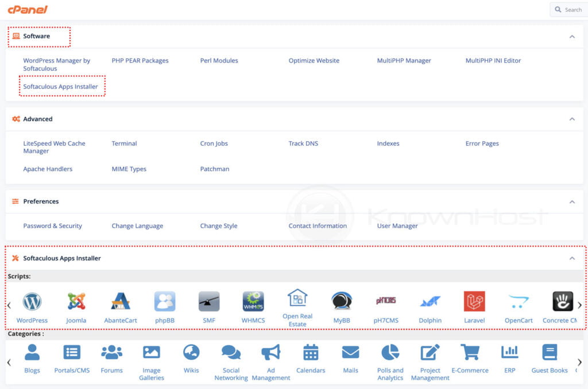Open Password & Security link
This screenshot has width=588, height=389.
(x=52, y=226)
